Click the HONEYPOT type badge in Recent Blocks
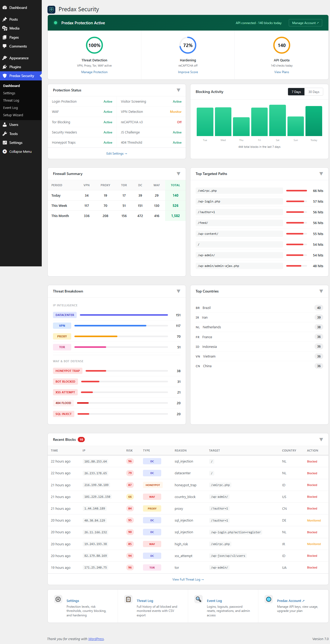The image size is (330, 644). [x=153, y=485]
